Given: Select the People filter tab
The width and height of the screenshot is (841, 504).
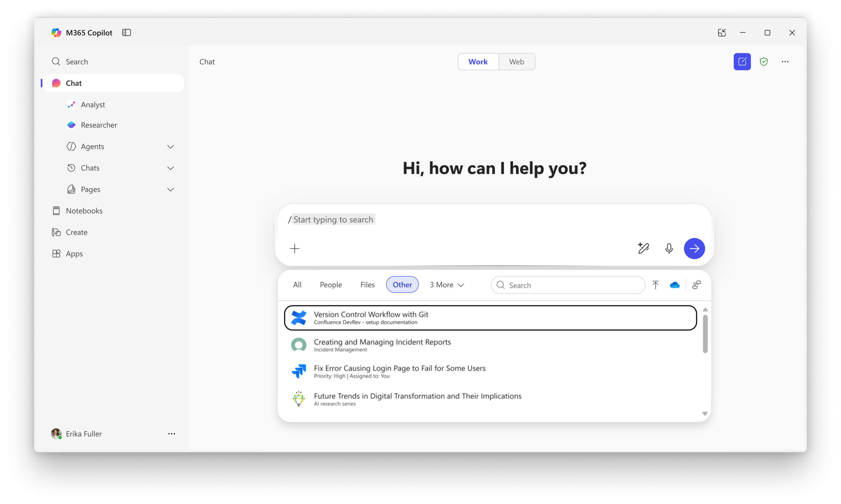Looking at the screenshot, I should pyautogui.click(x=330, y=285).
